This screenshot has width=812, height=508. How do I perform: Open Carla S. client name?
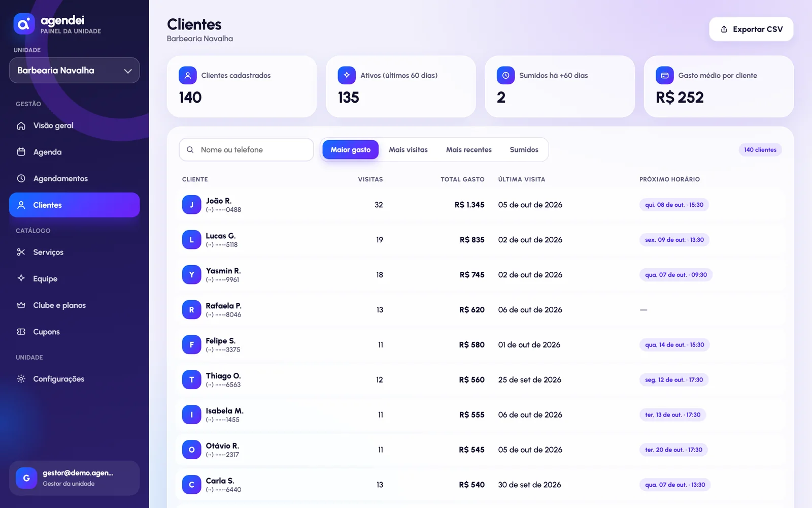tap(220, 481)
